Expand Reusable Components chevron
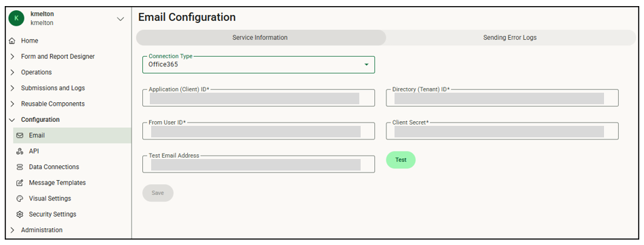The width and height of the screenshot is (644, 245). click(12, 104)
